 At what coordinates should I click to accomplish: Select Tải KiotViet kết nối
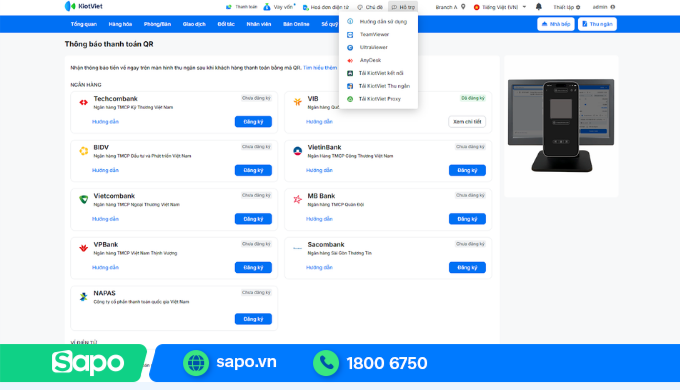378,73
